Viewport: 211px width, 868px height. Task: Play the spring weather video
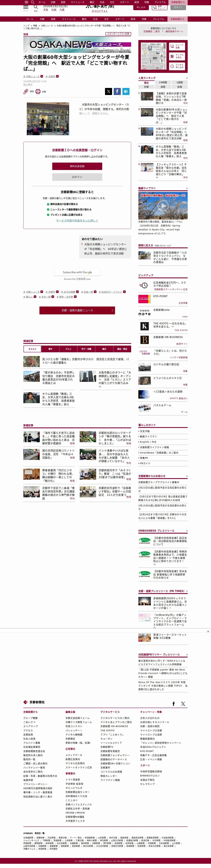[163, 206]
